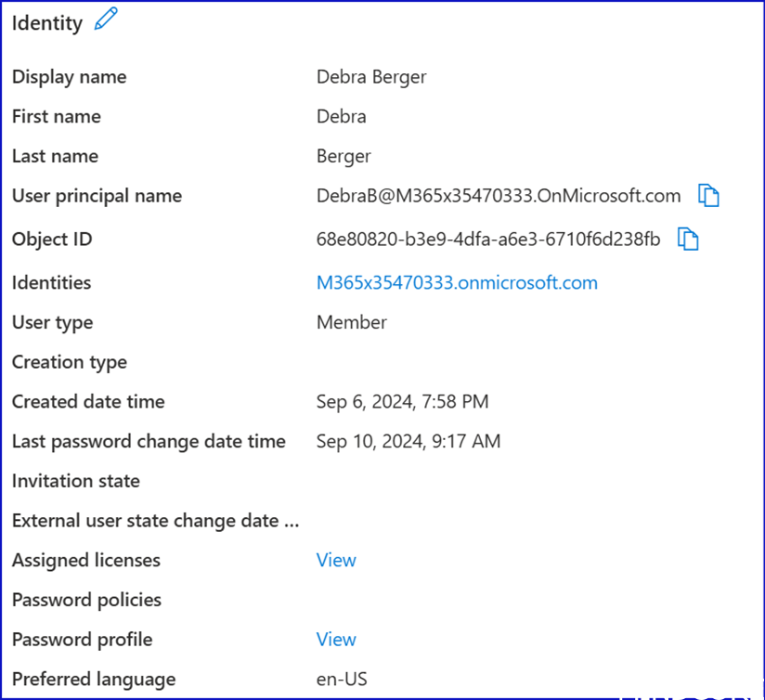Open the M365x35470333.onmicrosoft.com identities link
Viewport: 765px width, 700px height.
pyautogui.click(x=457, y=283)
